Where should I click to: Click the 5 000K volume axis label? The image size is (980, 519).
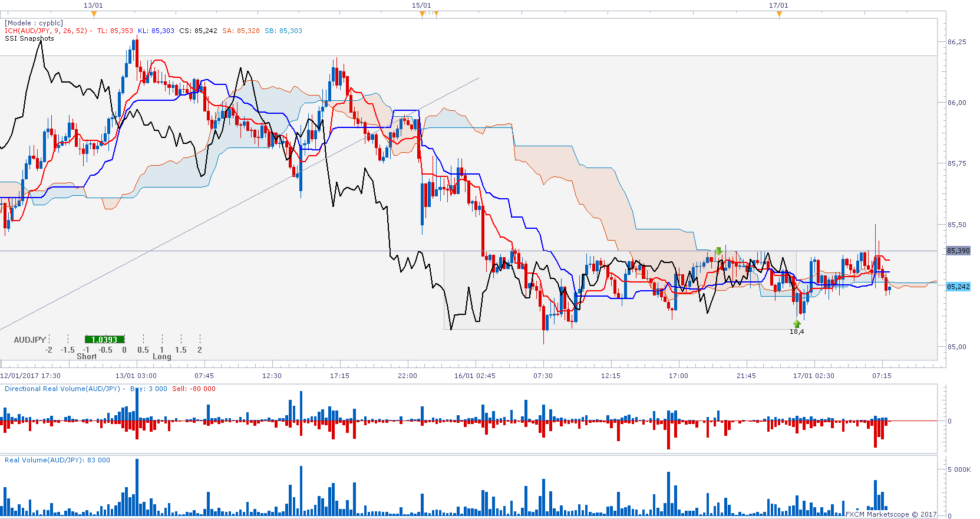[959, 469]
